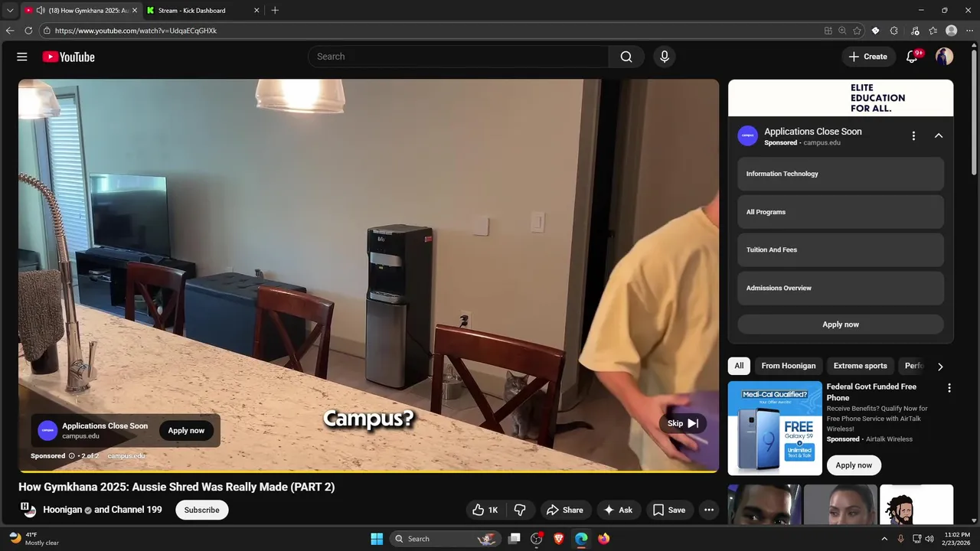Open the notifications bell
The image size is (980, 551).
912,57
